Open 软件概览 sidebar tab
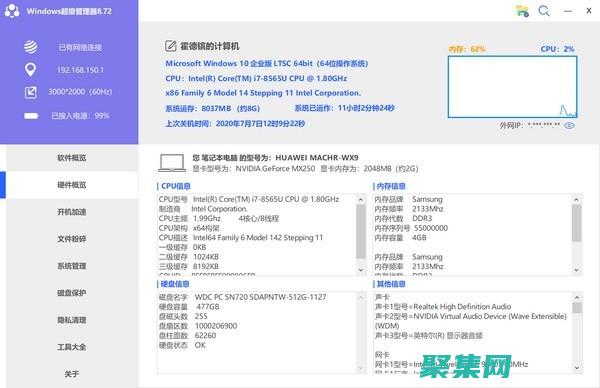 (72, 158)
